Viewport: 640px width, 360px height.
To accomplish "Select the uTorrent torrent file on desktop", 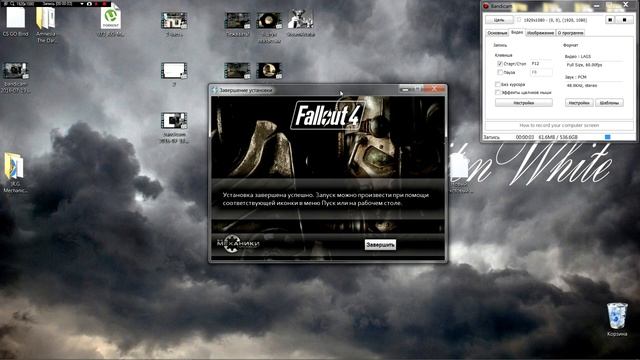I will pos(111,21).
